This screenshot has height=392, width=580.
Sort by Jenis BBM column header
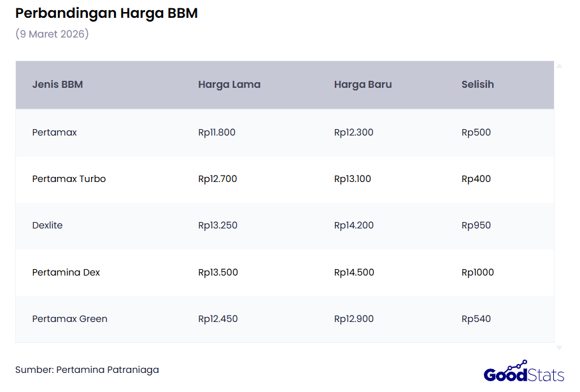coord(57,85)
